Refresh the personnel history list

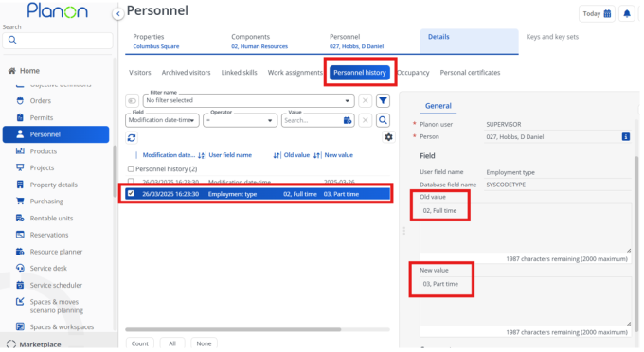point(132,138)
